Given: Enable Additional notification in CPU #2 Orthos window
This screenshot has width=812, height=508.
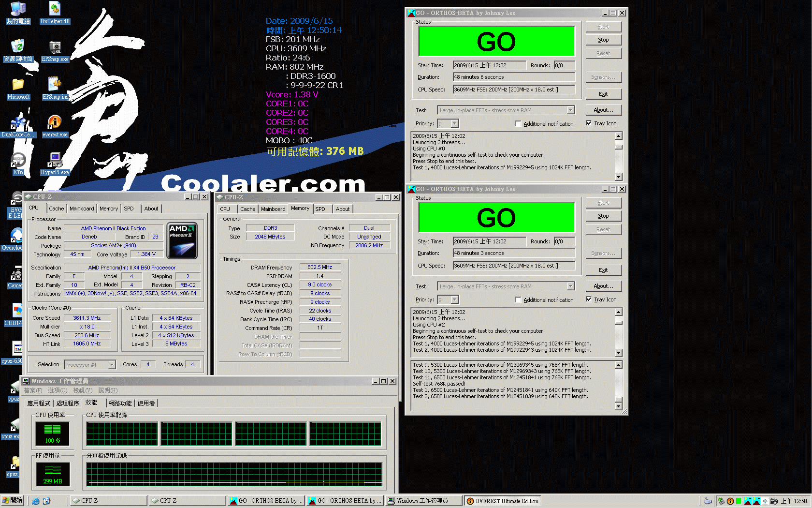Looking at the screenshot, I should point(518,300).
